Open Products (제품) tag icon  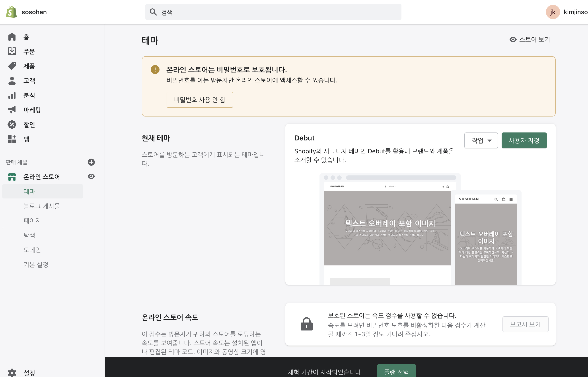tap(12, 66)
